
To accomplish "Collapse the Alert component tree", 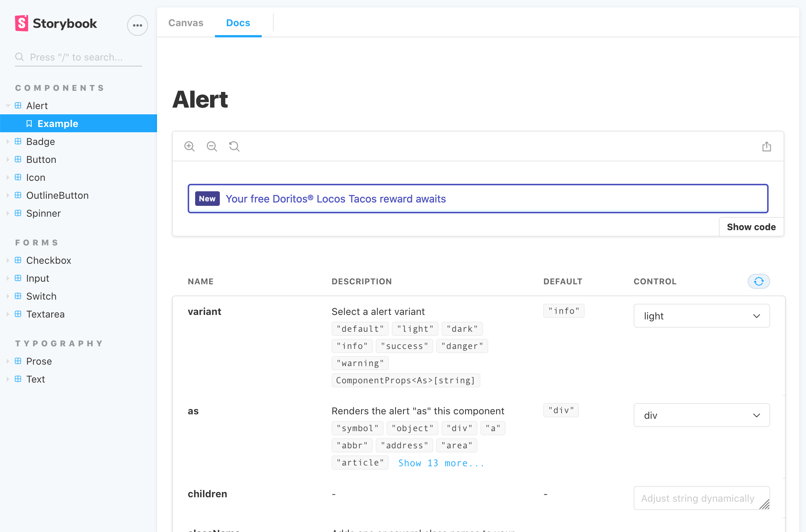I will [37, 106].
